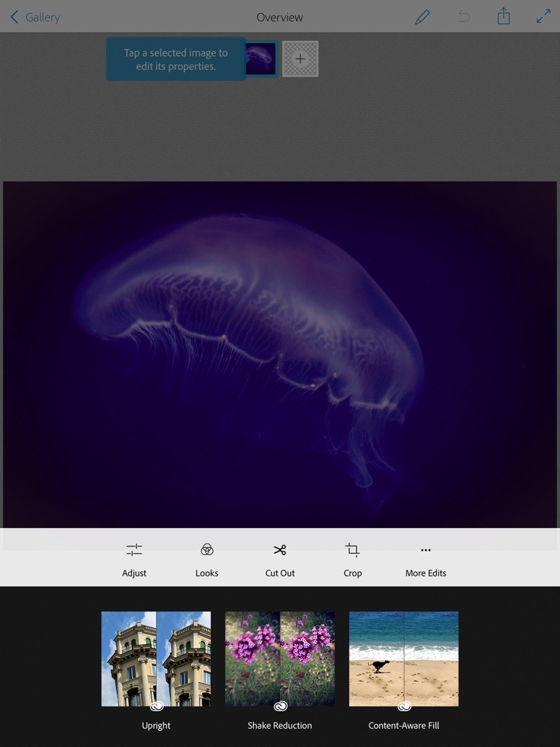The height and width of the screenshot is (747, 560).
Task: Choose the Upright preview thumbnail
Action: point(156,658)
